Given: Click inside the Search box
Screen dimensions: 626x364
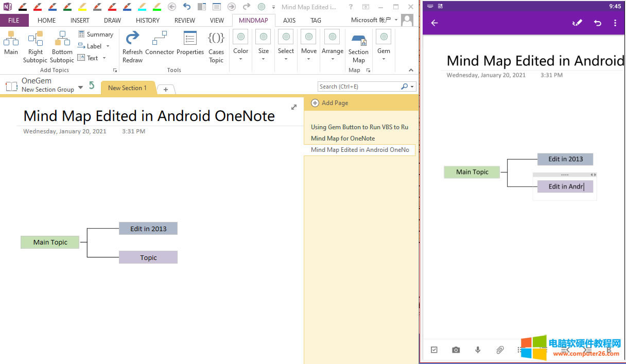Looking at the screenshot, I should coord(360,86).
